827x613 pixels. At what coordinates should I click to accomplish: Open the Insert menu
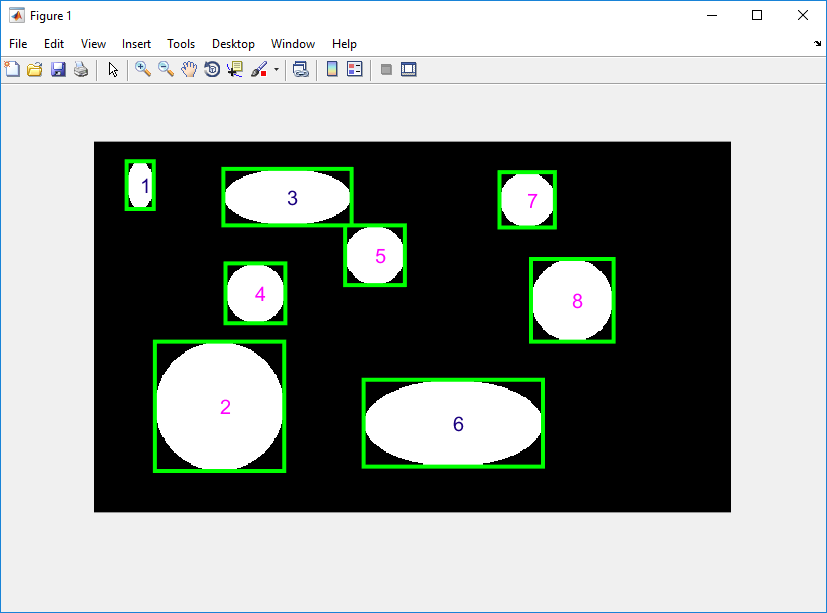click(136, 44)
